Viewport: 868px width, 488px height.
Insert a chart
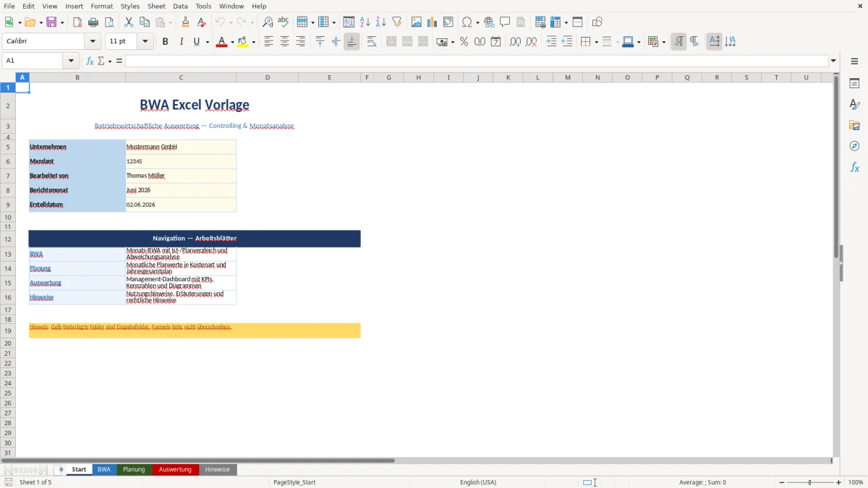433,22
